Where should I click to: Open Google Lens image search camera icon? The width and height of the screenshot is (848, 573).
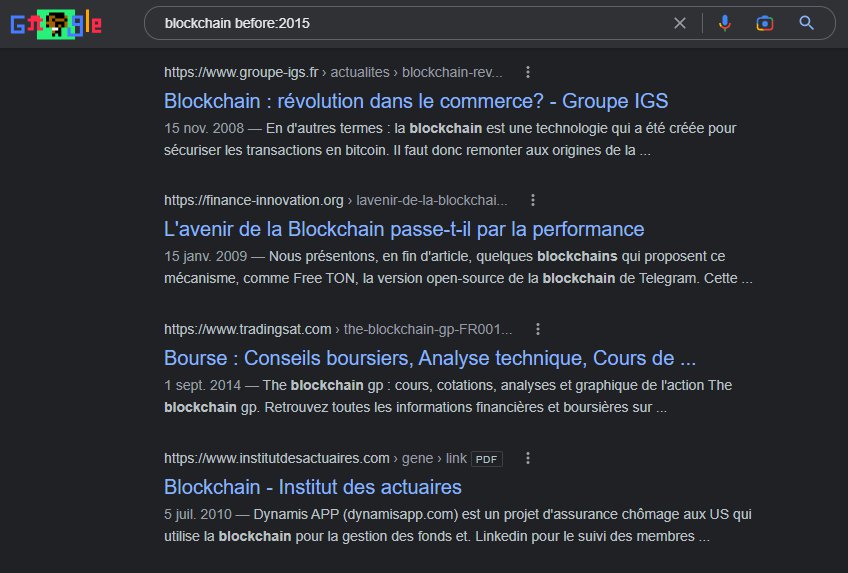click(x=765, y=23)
